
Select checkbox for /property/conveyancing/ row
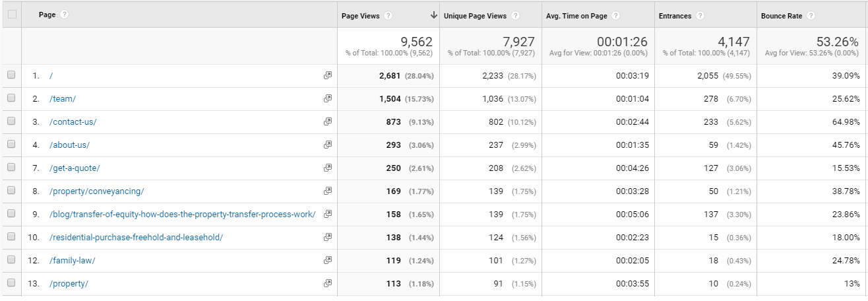pyautogui.click(x=11, y=191)
